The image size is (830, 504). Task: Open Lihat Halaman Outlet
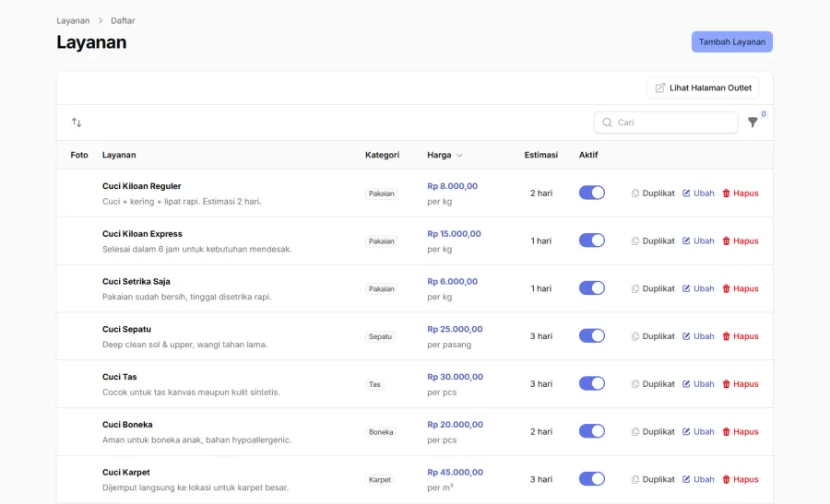[703, 88]
